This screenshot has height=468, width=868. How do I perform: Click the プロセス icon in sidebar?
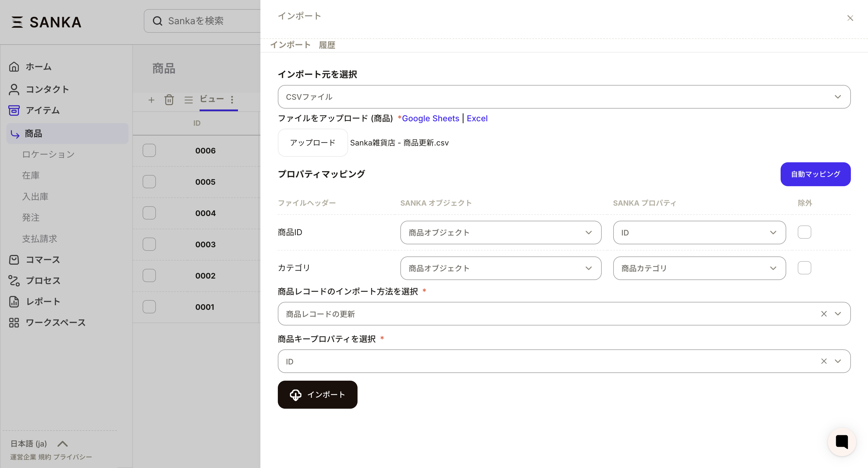point(14,280)
